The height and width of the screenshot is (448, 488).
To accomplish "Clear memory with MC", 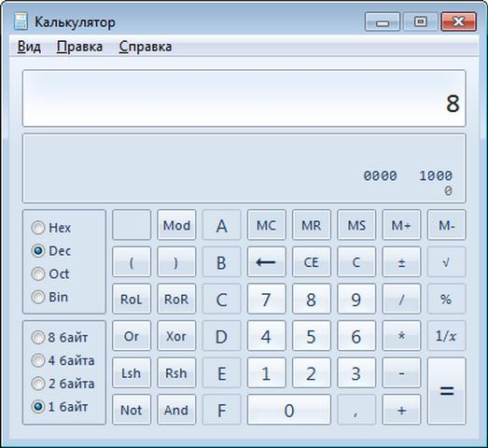I will [x=267, y=225].
